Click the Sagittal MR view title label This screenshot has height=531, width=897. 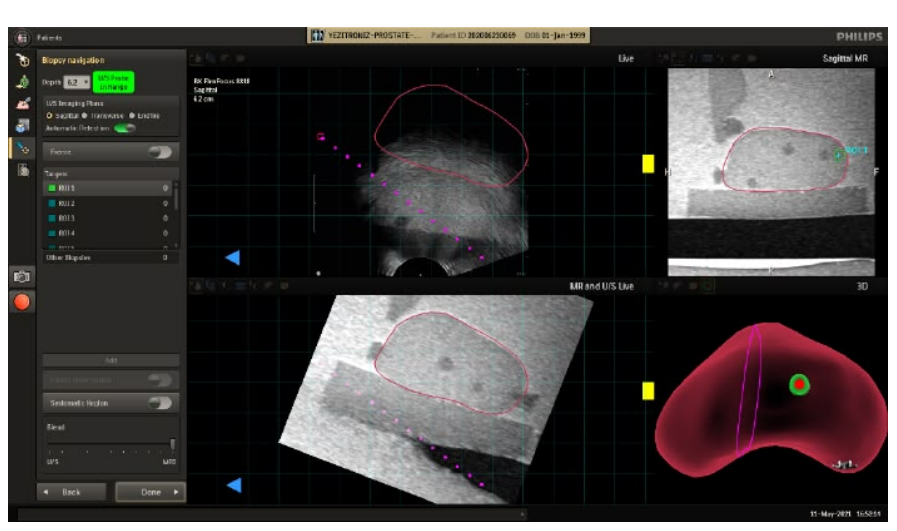click(845, 58)
